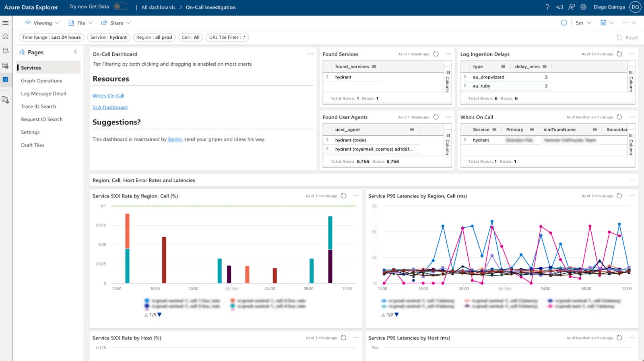The width and height of the screenshot is (644, 361).
Task: Click first blue legend swatch in 5XX chart
Action: point(147,301)
